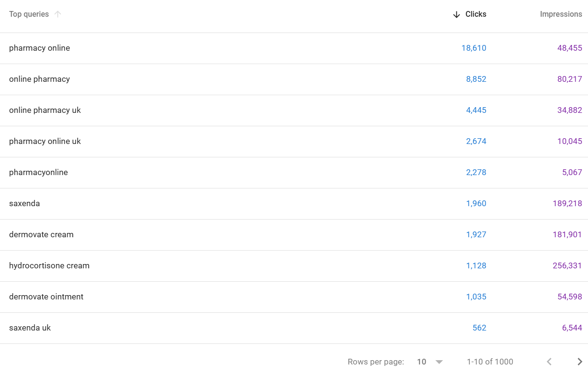Go to next page of results

[580, 362]
